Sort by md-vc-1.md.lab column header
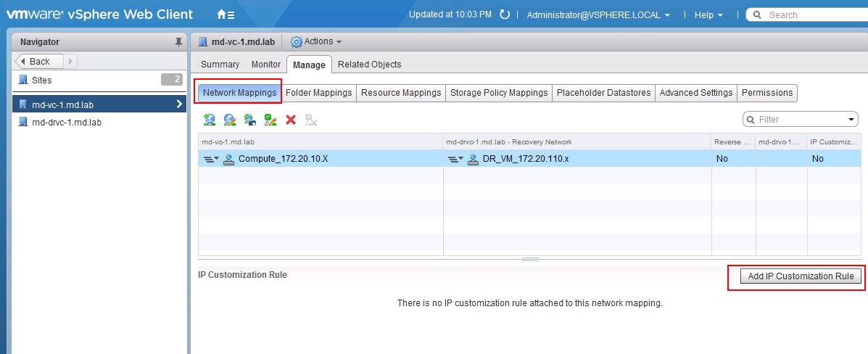Image resolution: width=868 pixels, height=354 pixels. (x=321, y=142)
